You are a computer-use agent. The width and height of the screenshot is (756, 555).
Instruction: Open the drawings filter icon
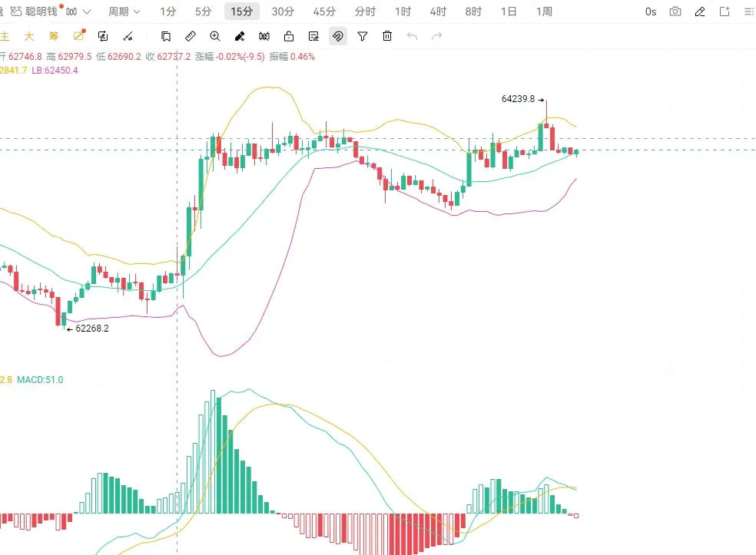point(363,36)
